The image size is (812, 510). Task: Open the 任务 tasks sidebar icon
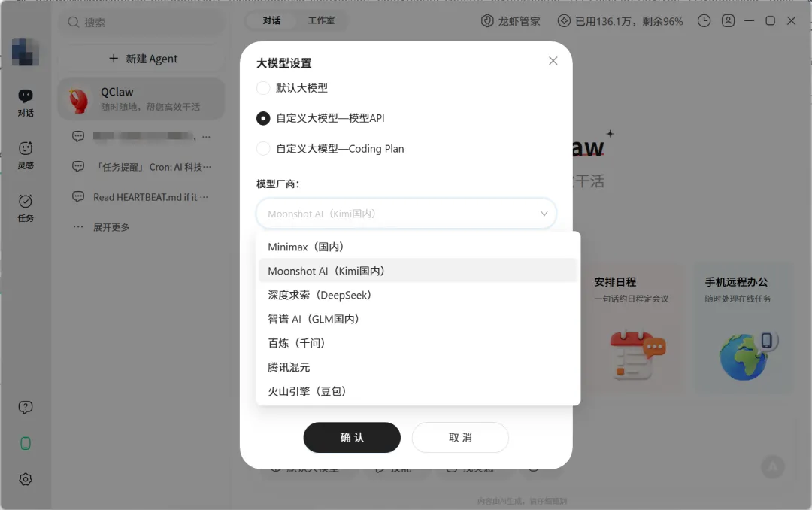click(26, 208)
